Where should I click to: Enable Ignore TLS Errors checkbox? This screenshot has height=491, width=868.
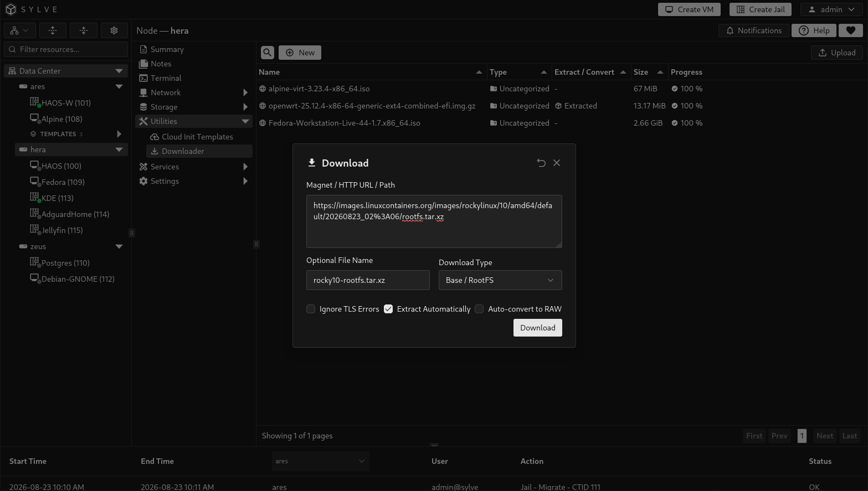[x=311, y=309]
